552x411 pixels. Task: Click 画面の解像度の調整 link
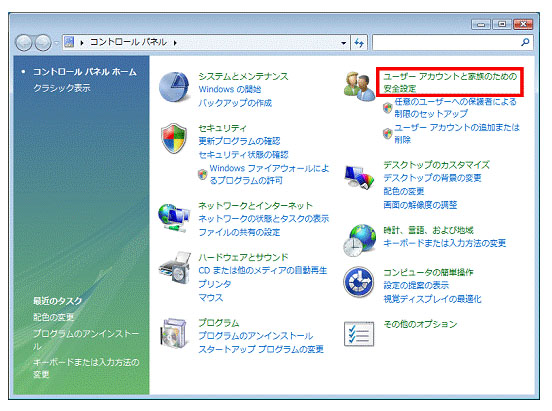pos(420,205)
